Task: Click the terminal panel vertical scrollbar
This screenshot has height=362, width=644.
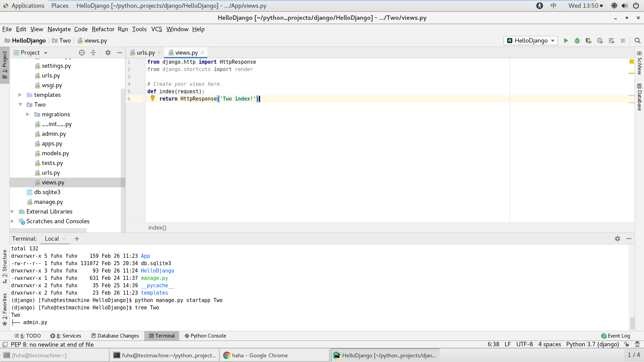Action: click(632, 323)
